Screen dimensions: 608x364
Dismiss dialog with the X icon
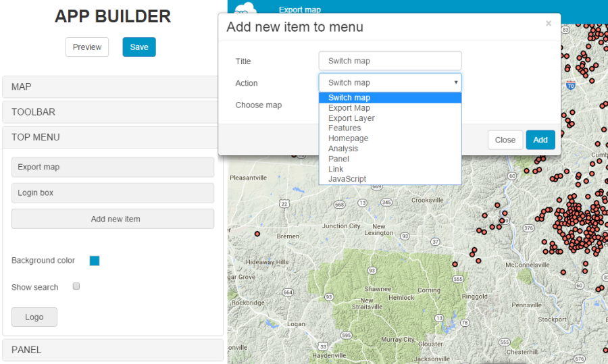(x=549, y=23)
